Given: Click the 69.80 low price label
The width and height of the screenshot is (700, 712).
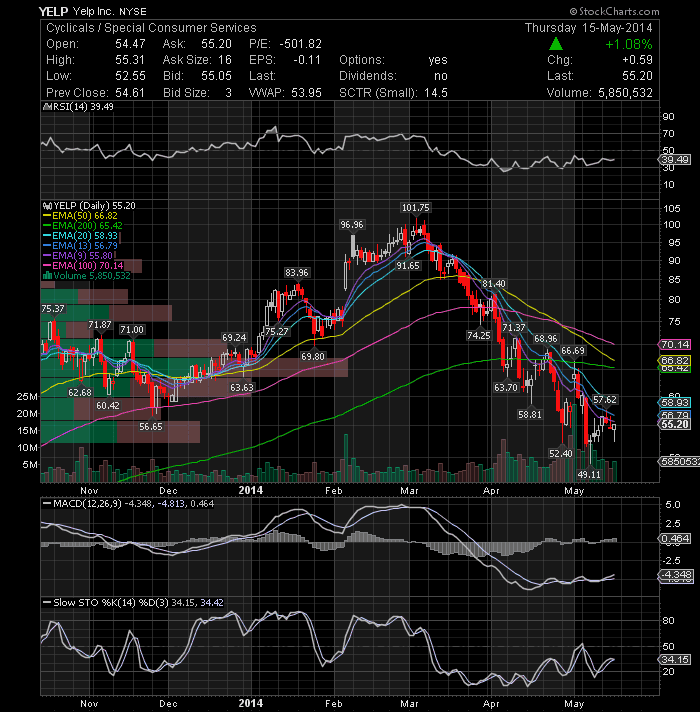Looking at the screenshot, I should point(313,357).
